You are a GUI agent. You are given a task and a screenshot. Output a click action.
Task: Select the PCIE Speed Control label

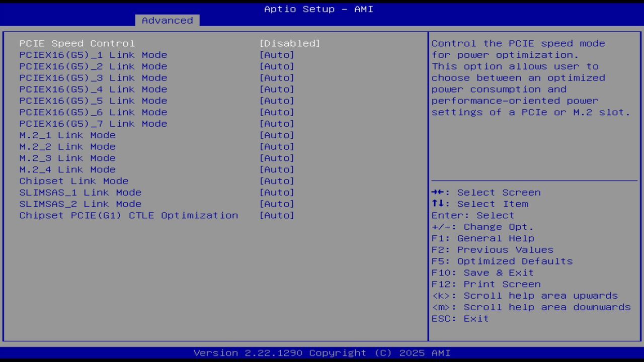[x=77, y=43]
